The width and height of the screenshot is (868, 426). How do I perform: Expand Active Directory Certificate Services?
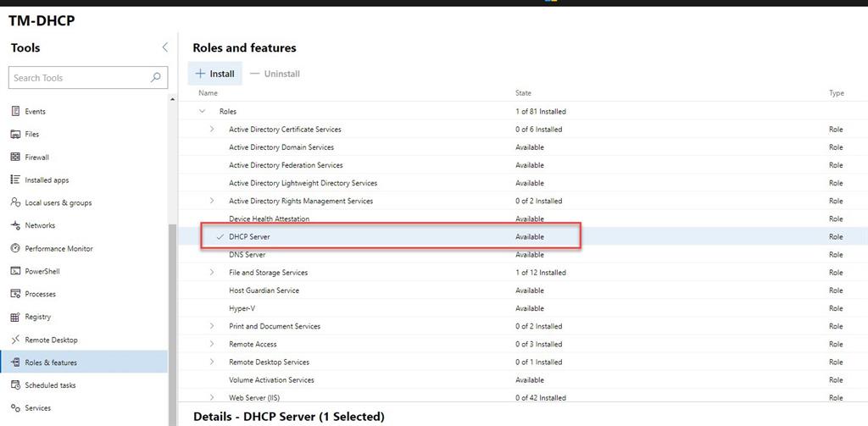[x=211, y=129]
